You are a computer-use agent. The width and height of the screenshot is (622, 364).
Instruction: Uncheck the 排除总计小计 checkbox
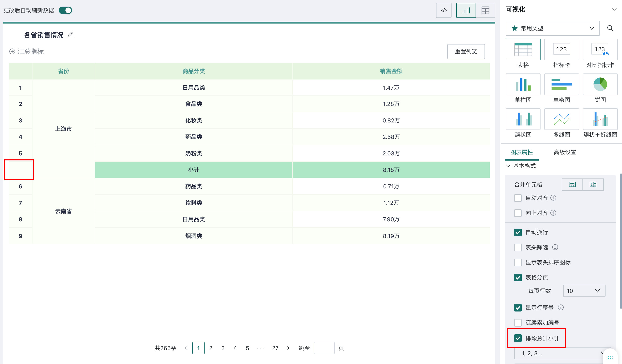pyautogui.click(x=518, y=338)
